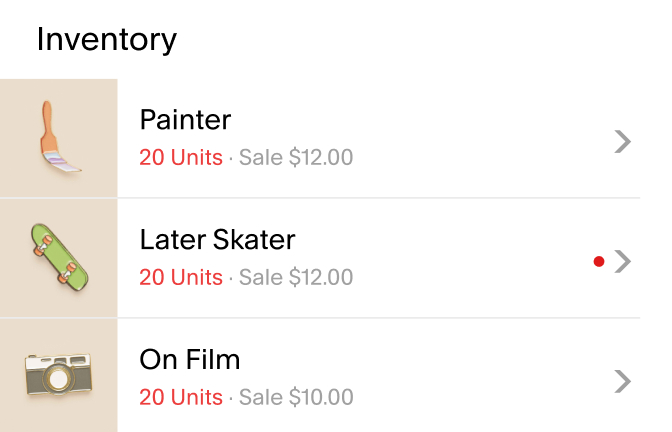This screenshot has height=432, width=672.
Task: Open the Painter paintbrush pin image
Action: click(x=58, y=138)
